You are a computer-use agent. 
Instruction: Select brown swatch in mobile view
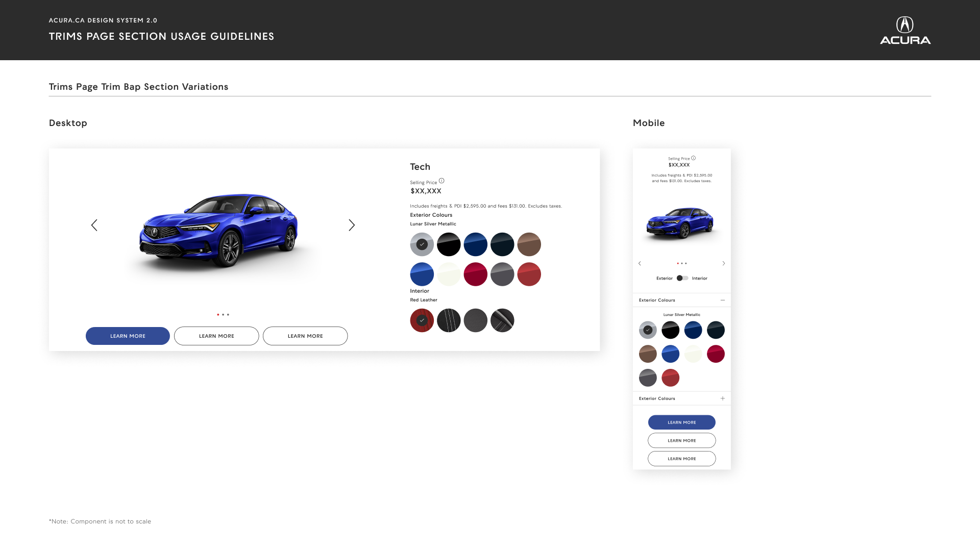(648, 354)
